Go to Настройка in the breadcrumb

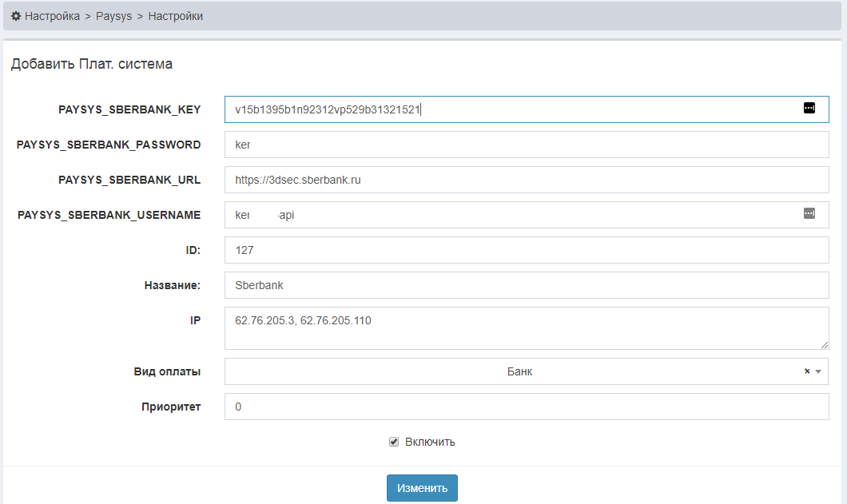pyautogui.click(x=52, y=16)
